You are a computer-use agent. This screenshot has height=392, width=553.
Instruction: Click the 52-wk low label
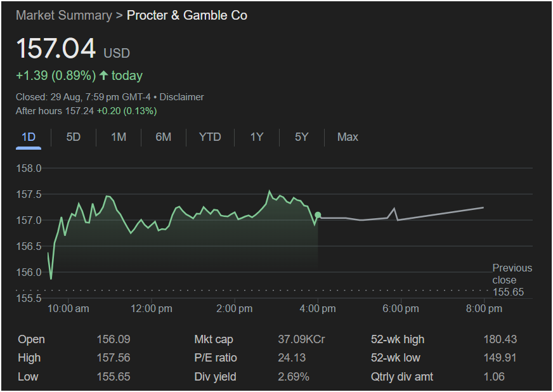(395, 358)
